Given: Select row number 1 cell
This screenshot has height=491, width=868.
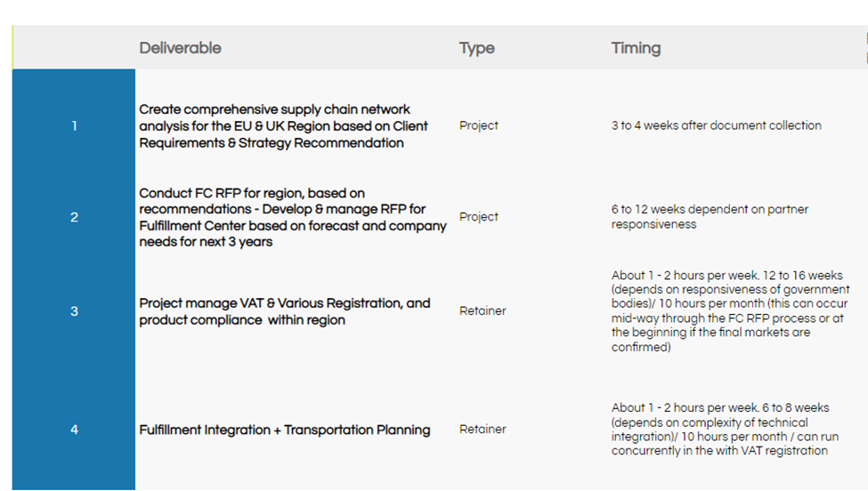Looking at the screenshot, I should pyautogui.click(x=74, y=126).
